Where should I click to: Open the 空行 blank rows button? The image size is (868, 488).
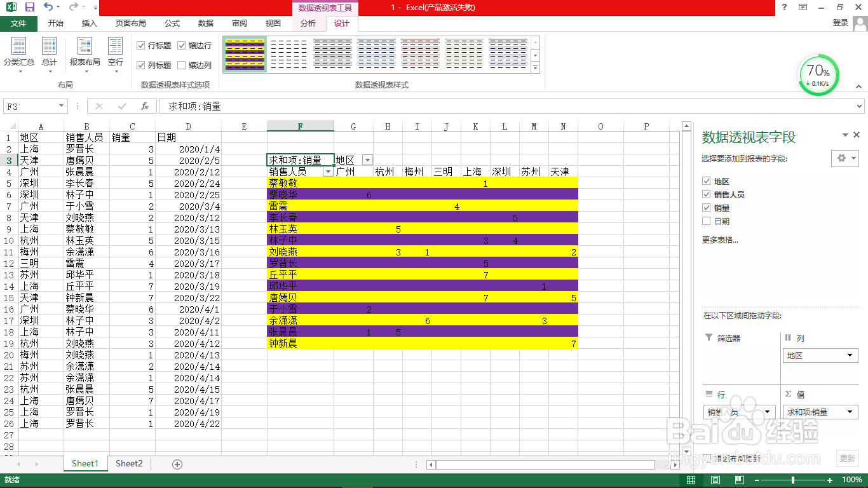click(x=116, y=55)
